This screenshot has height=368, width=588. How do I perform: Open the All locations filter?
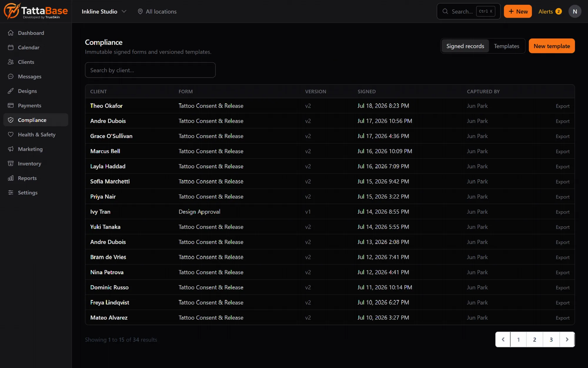tap(157, 11)
